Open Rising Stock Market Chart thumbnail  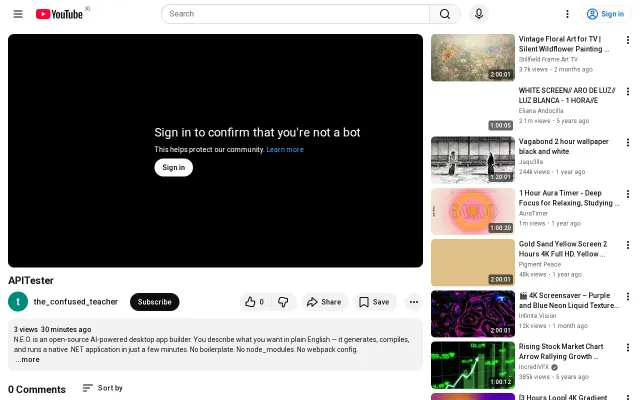coord(473,365)
